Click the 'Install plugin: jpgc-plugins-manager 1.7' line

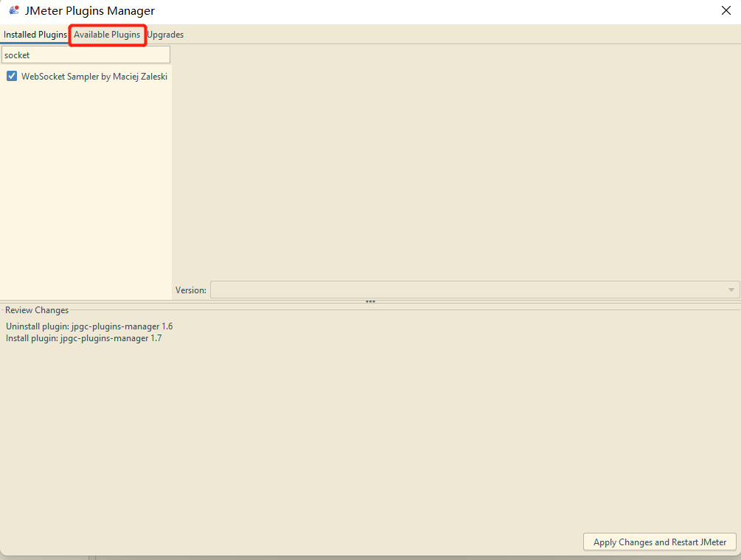[x=83, y=338]
